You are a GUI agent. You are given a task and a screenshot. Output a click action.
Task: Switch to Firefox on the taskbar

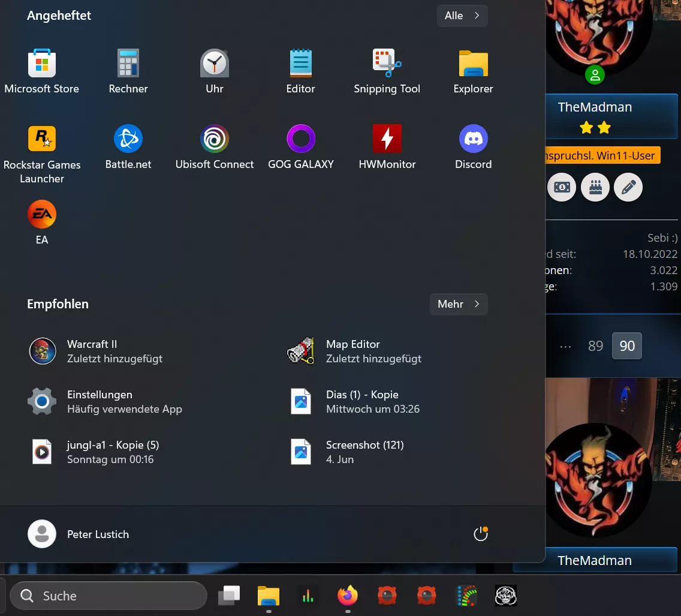tap(348, 596)
